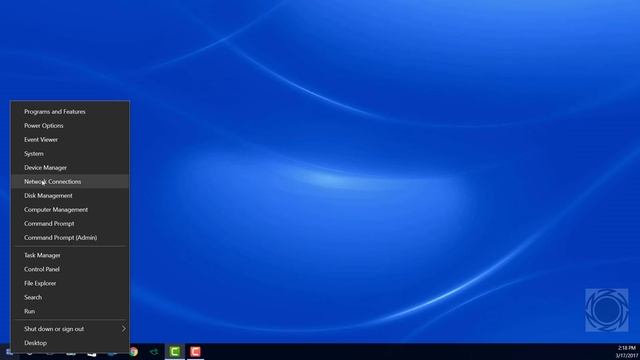Click the green arrows taskbar icon

[x=154, y=351]
